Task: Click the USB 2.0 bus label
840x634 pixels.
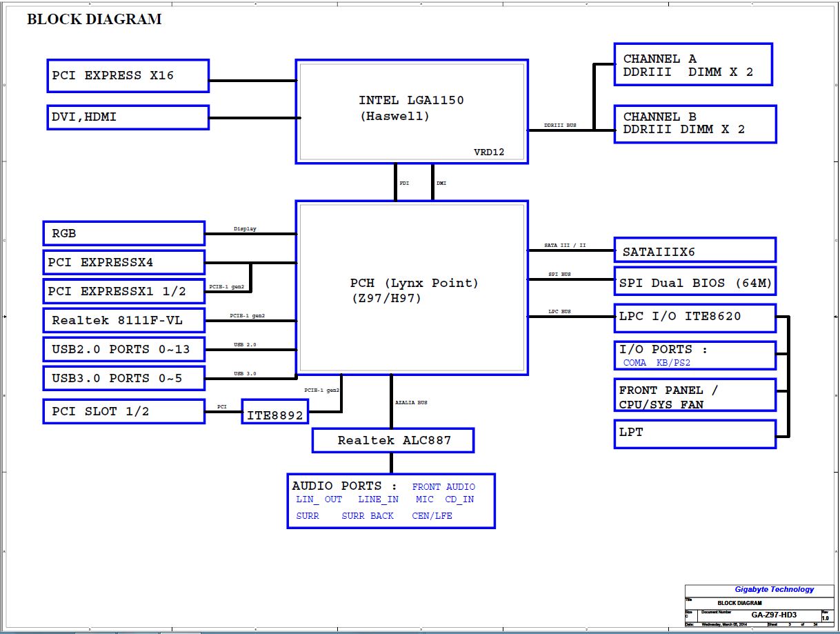Action: (x=245, y=344)
